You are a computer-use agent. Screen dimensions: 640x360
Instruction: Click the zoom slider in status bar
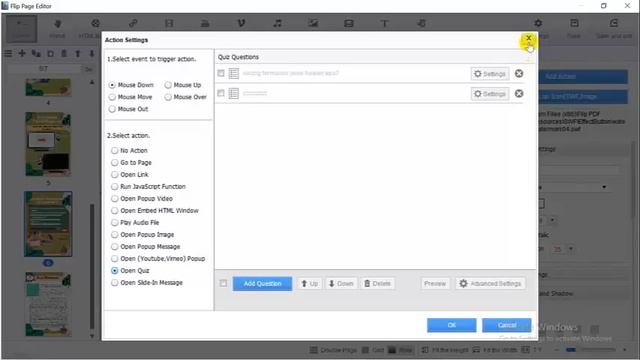coord(591,350)
